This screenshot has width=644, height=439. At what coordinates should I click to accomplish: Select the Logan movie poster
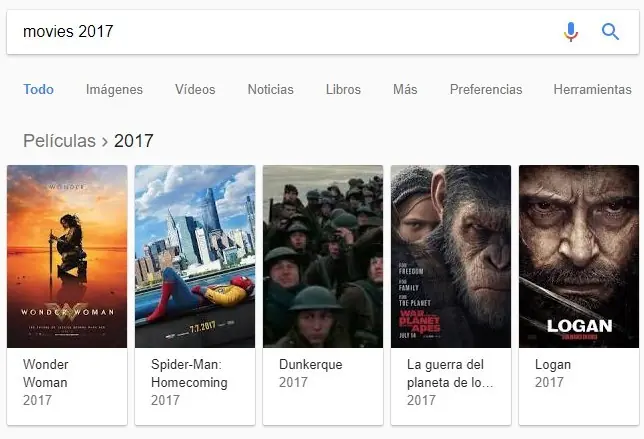(x=579, y=256)
